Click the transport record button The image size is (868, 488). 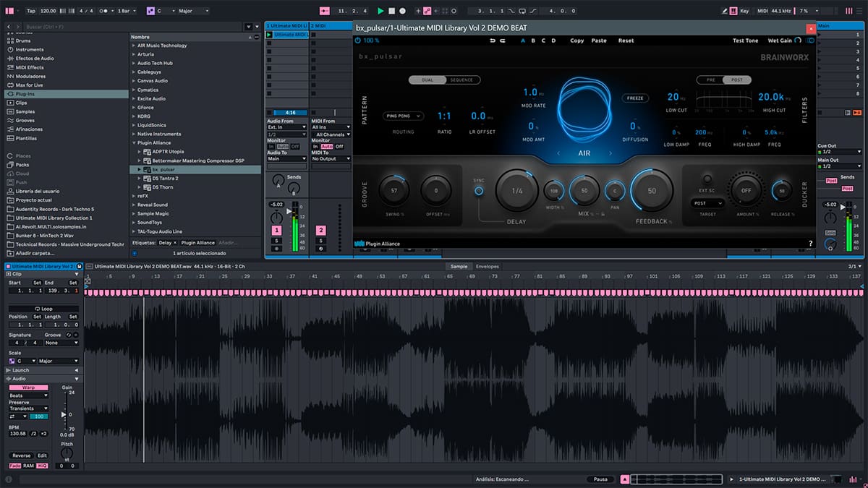402,11
